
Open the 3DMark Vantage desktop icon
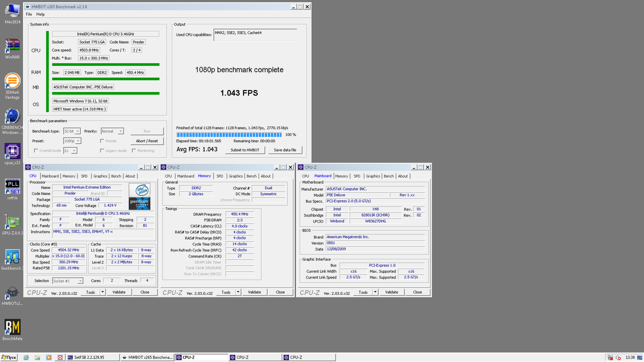click(12, 86)
